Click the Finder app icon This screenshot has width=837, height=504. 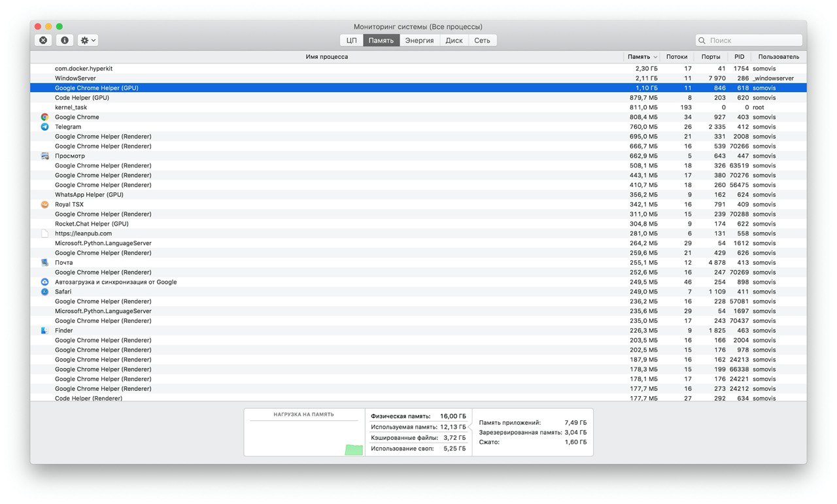(x=44, y=331)
